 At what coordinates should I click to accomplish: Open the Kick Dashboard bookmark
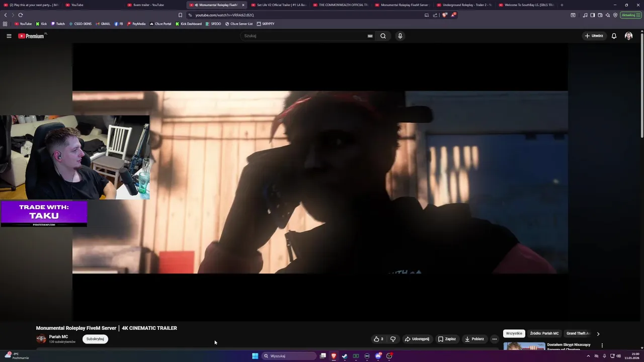188,24
